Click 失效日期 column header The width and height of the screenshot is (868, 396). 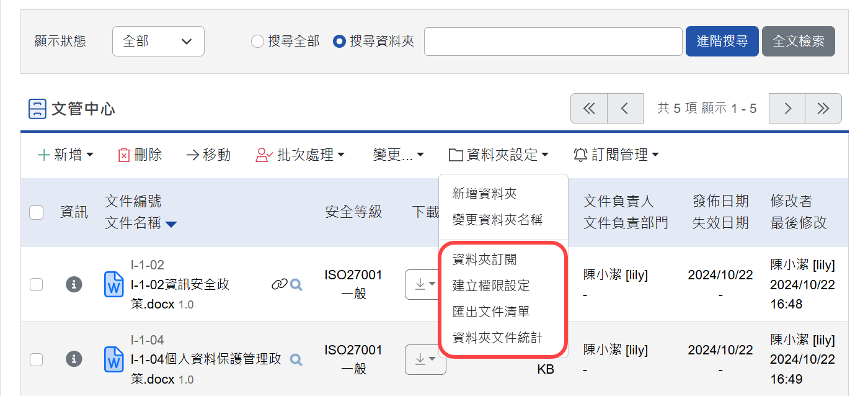pos(720,223)
